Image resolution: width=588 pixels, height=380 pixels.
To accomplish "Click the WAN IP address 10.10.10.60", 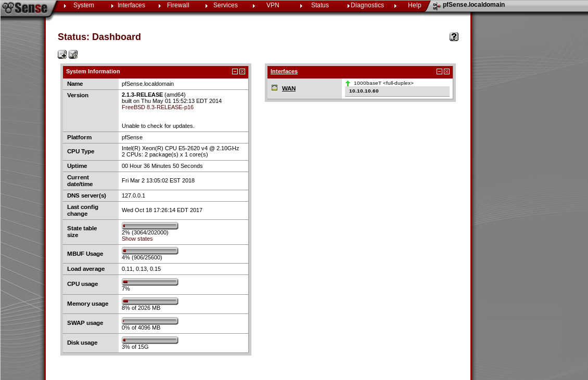I will 364,91.
